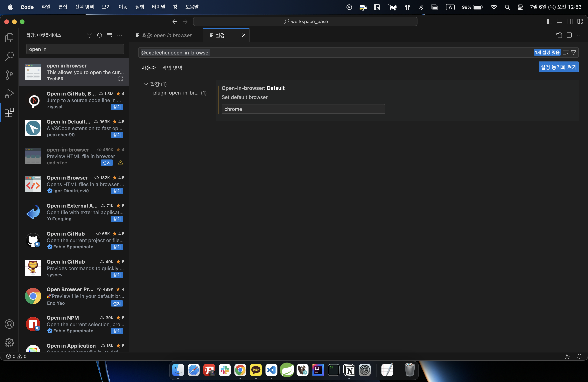Image resolution: width=588 pixels, height=382 pixels.
Task: Toggle the bottom panel layout icon
Action: click(559, 22)
